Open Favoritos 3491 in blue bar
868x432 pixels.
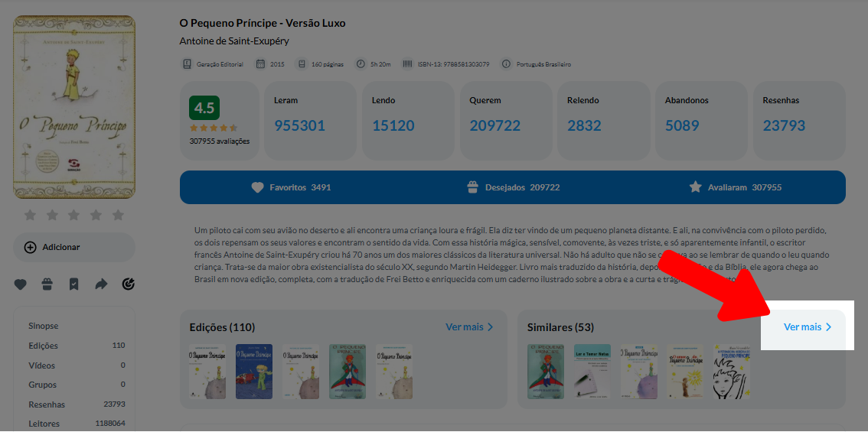(x=291, y=187)
